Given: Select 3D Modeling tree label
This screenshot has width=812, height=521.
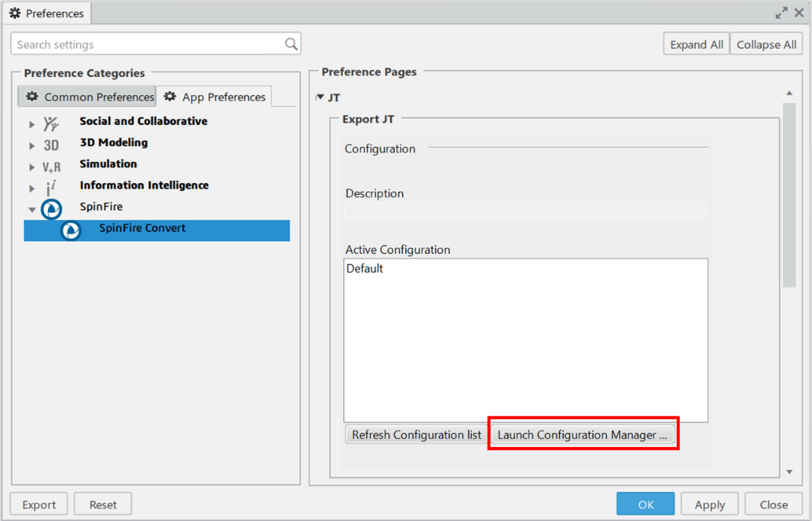Looking at the screenshot, I should (114, 143).
